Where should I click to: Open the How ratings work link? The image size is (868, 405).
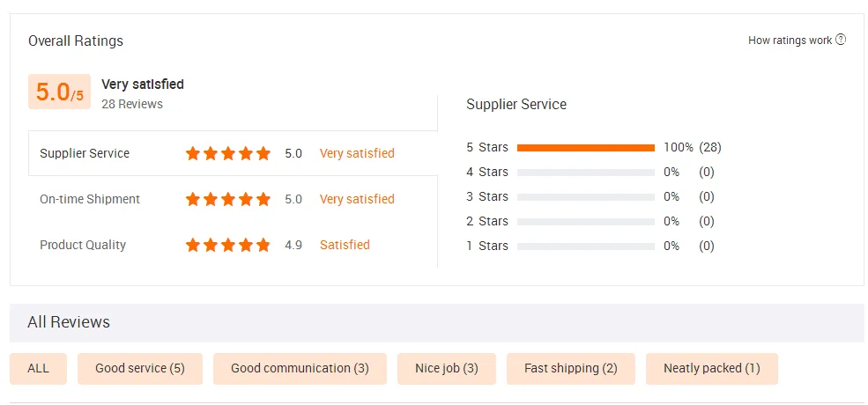pos(790,40)
